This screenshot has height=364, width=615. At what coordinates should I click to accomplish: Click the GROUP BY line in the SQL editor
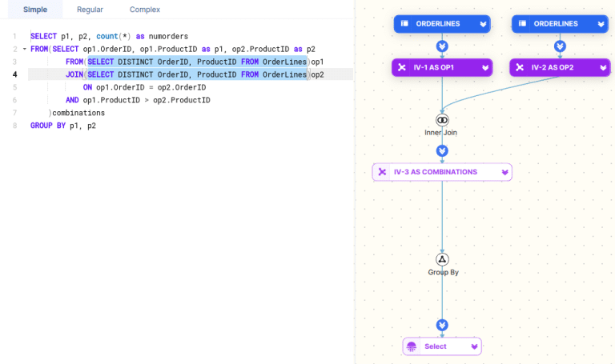point(62,126)
